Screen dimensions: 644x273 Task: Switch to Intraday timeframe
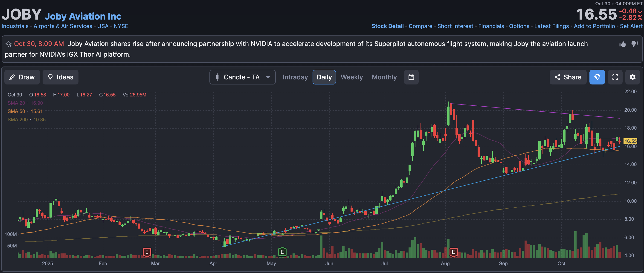pos(295,77)
